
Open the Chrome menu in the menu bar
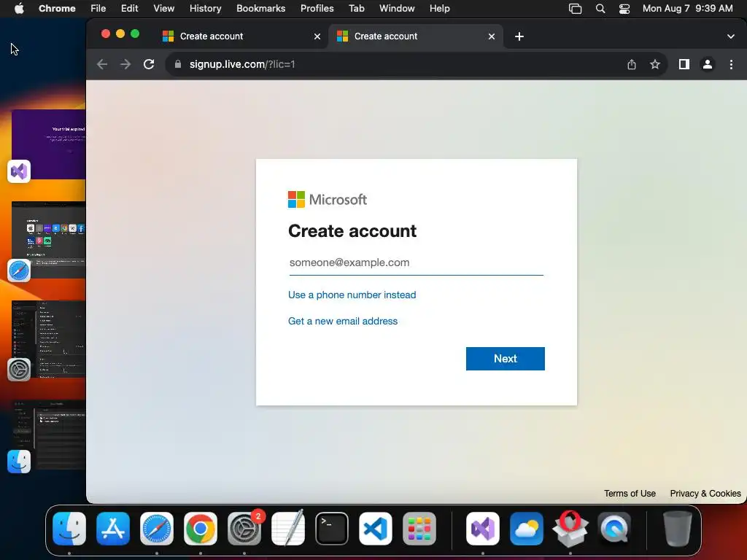coord(57,9)
